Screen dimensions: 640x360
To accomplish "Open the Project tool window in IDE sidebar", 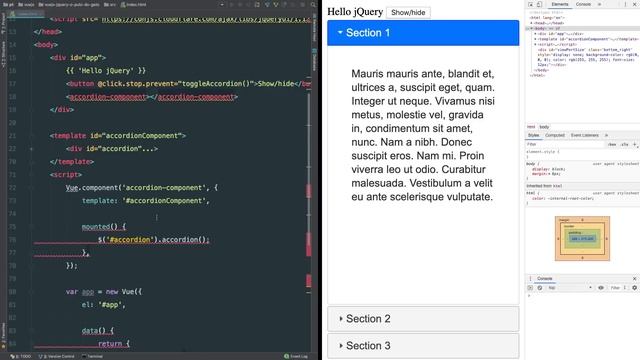I will [x=3, y=24].
